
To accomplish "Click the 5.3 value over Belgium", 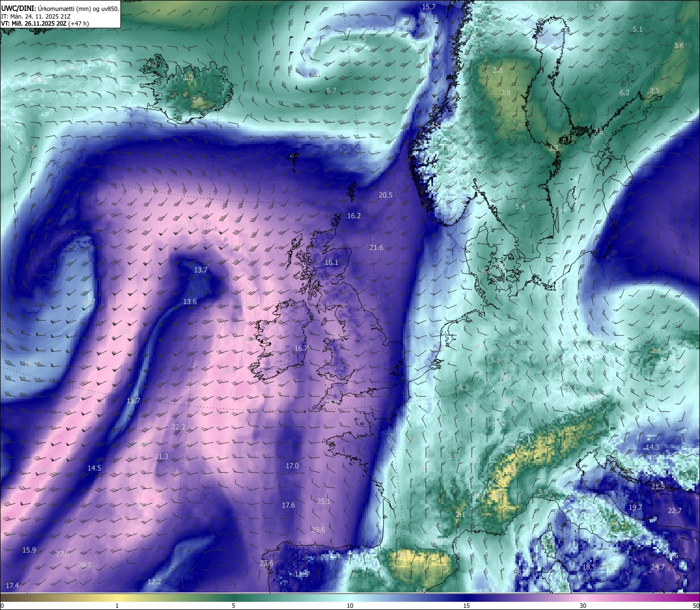I will pyautogui.click(x=464, y=388).
